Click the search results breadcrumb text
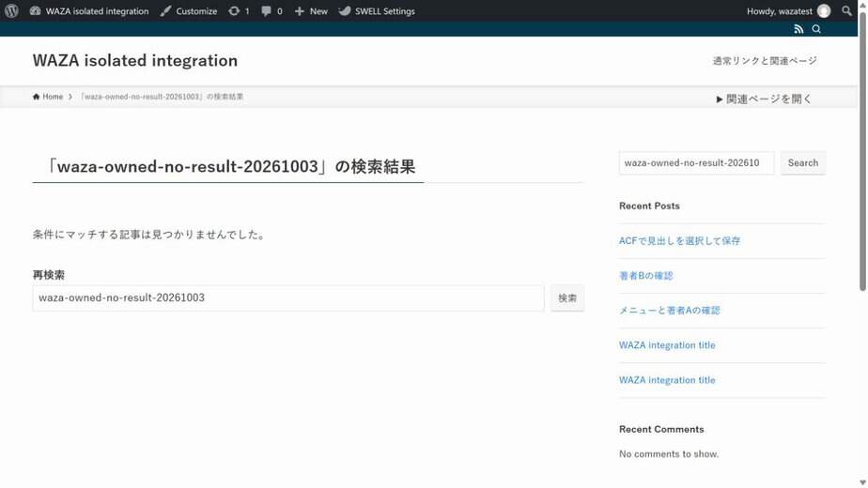 161,97
